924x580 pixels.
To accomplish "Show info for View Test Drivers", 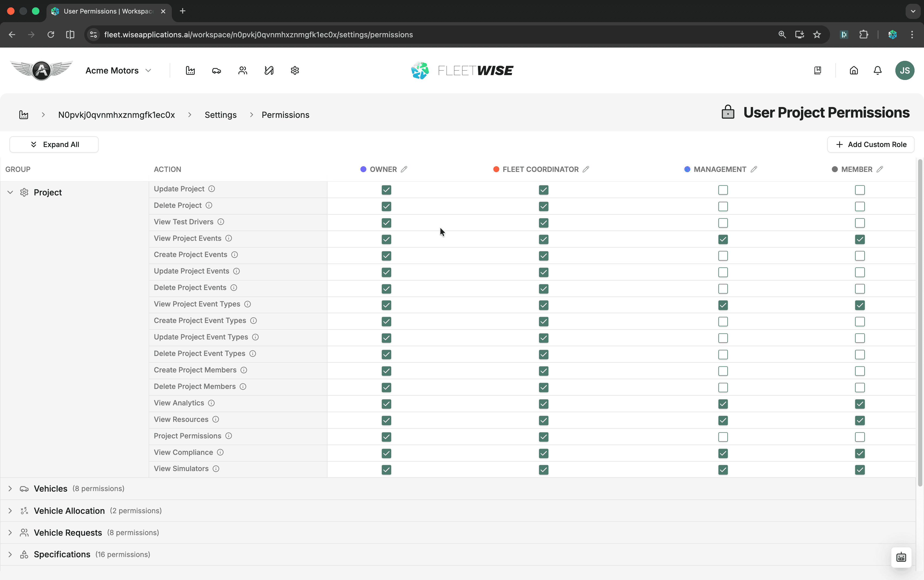I will pos(221,222).
